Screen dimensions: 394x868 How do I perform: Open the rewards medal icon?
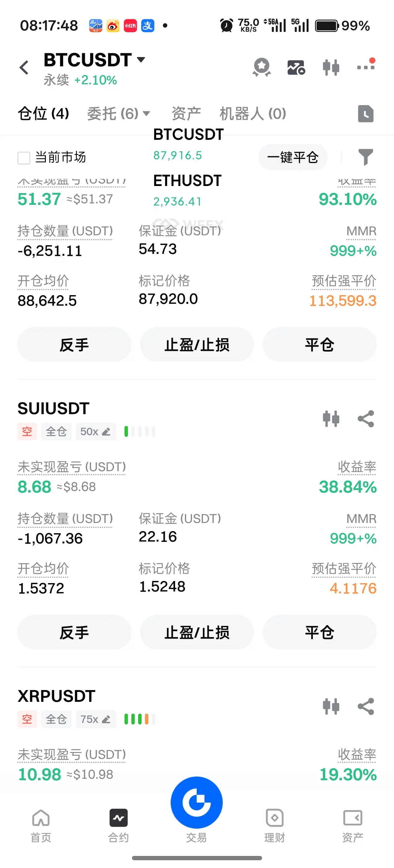coord(262,67)
